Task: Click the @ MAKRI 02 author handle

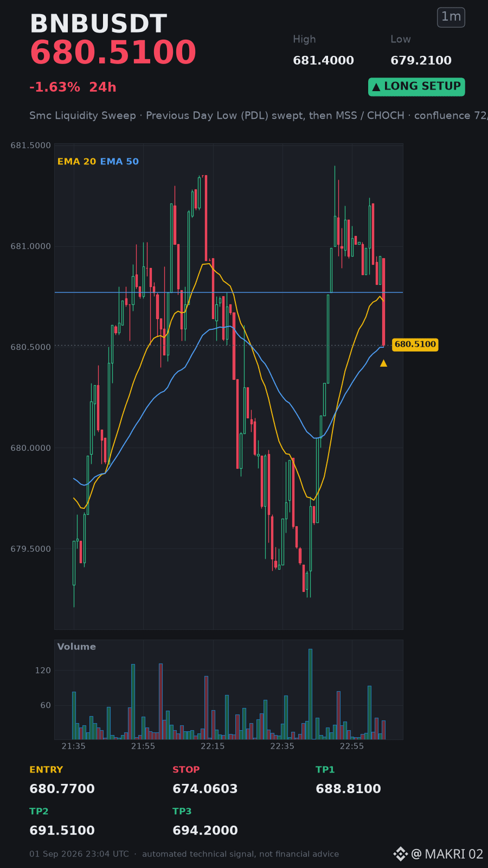Action: 447,854
